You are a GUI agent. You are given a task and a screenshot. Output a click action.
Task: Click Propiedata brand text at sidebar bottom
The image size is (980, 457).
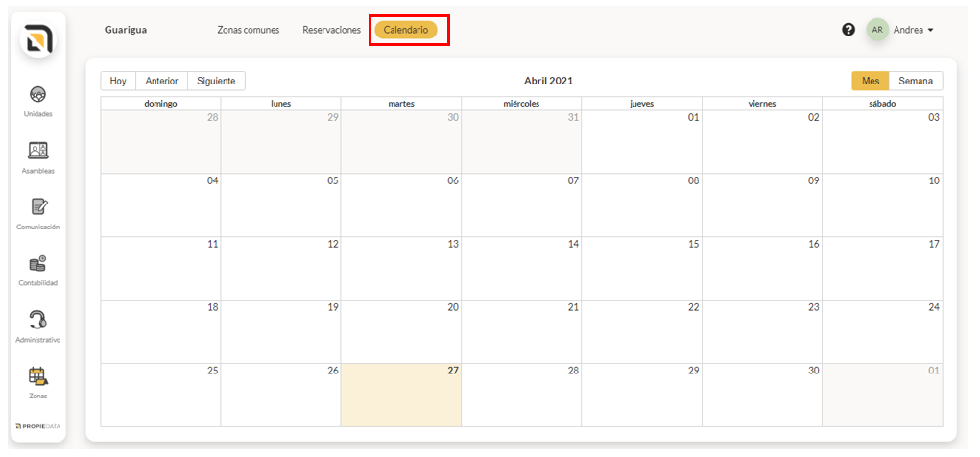(38, 426)
